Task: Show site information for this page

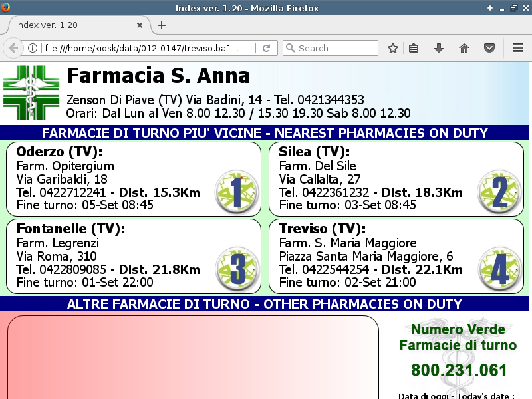Action: 32,48
